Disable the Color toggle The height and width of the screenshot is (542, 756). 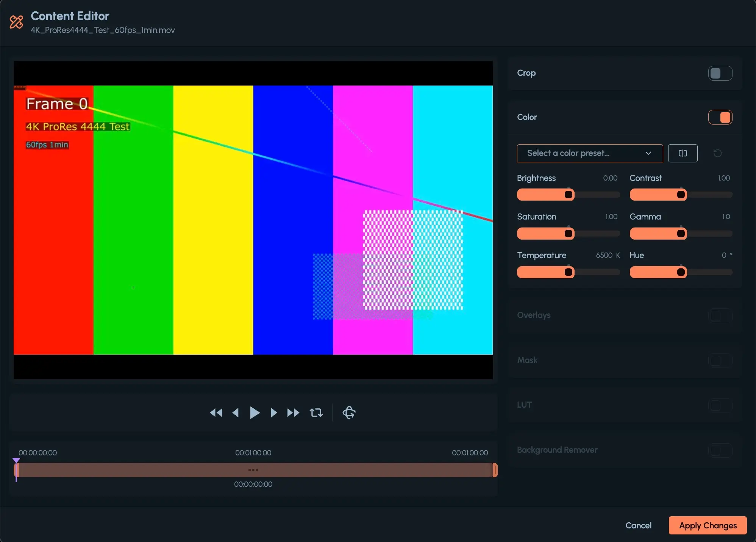pyautogui.click(x=720, y=117)
